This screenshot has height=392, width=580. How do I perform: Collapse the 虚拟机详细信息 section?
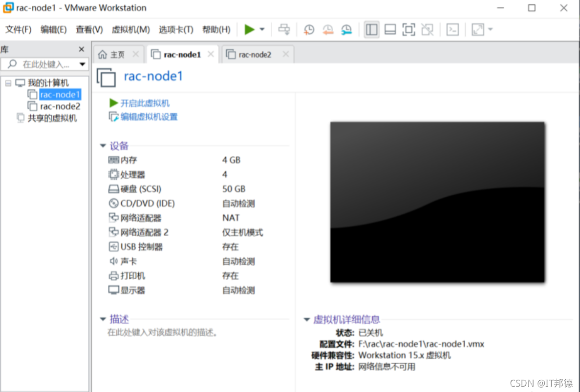(307, 320)
